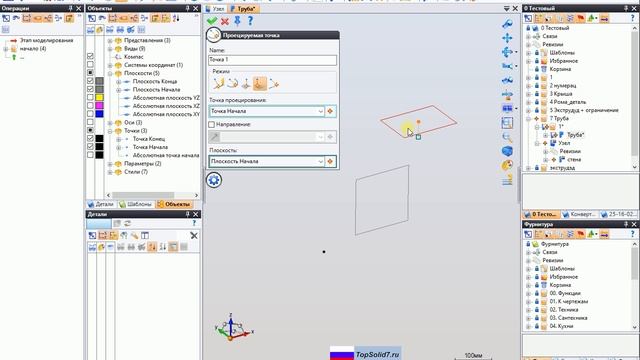Viewport: 640px width, 360px height.
Task: Expand the Виды (9) node
Action: click(x=110, y=49)
